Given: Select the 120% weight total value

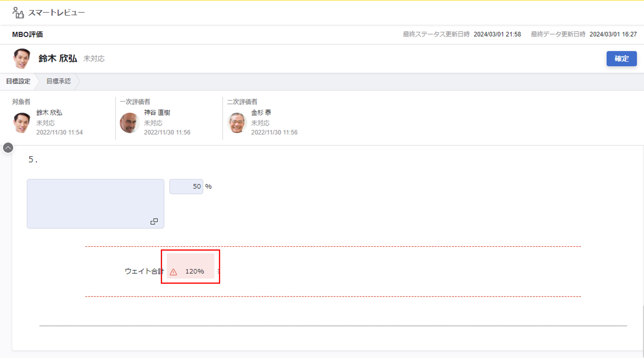Looking at the screenshot, I should click(x=195, y=271).
